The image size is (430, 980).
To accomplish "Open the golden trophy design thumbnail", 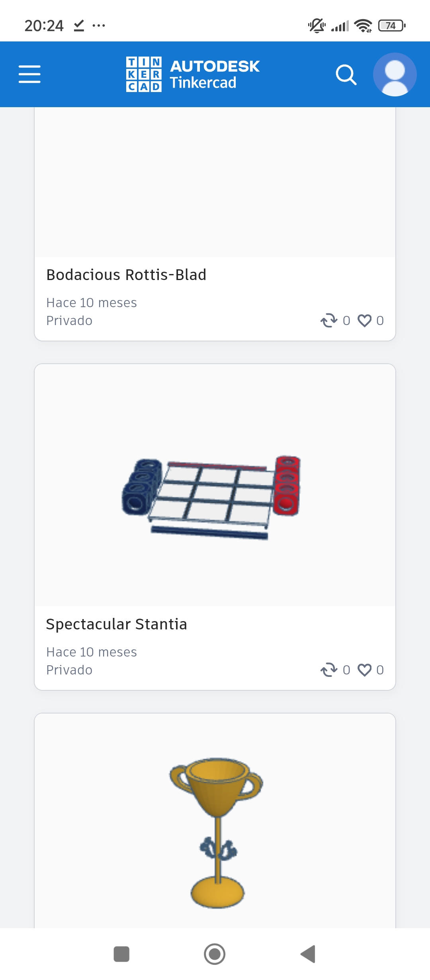I will [x=215, y=821].
